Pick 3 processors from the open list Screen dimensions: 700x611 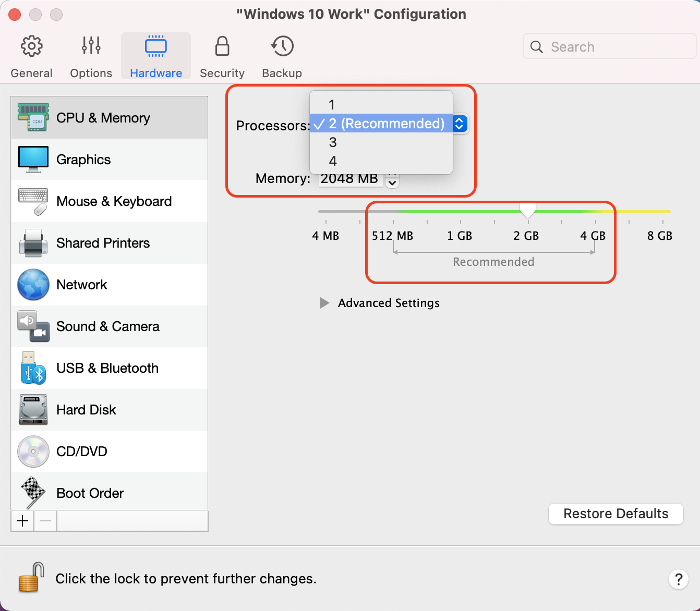pyautogui.click(x=333, y=142)
